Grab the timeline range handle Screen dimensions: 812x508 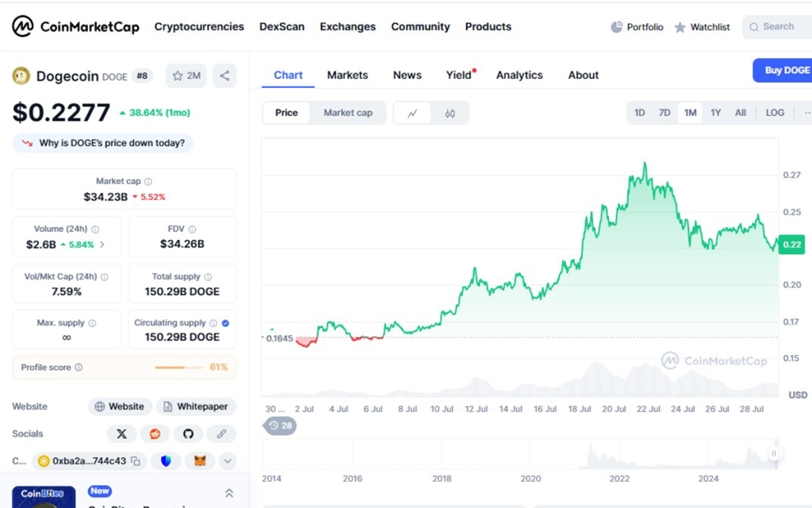[x=774, y=453]
